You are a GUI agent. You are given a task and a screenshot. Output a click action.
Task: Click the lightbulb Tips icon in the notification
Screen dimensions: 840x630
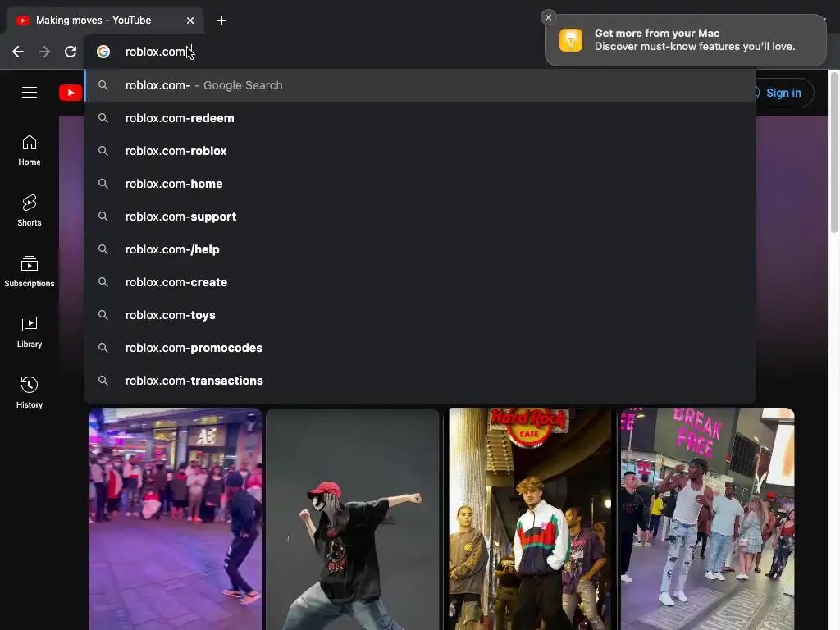(x=571, y=40)
